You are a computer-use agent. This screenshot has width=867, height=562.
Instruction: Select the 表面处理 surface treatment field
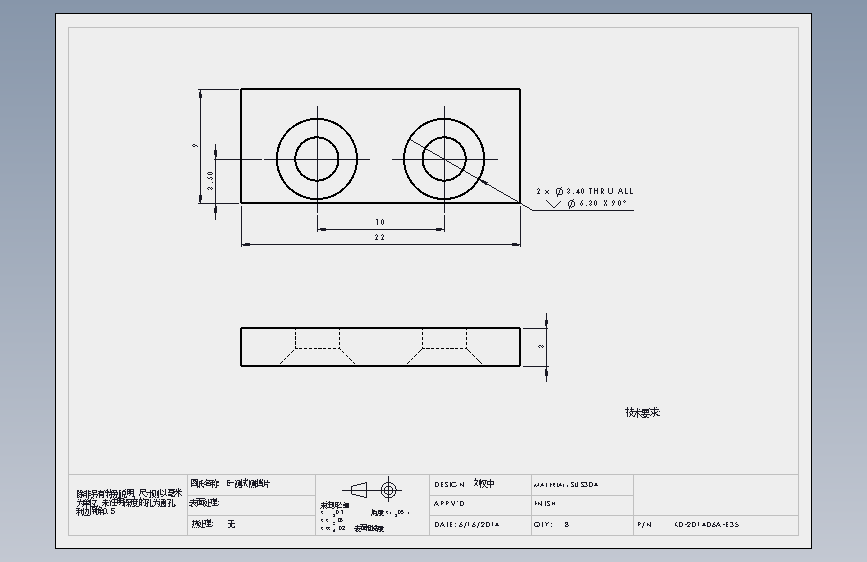click(252, 505)
